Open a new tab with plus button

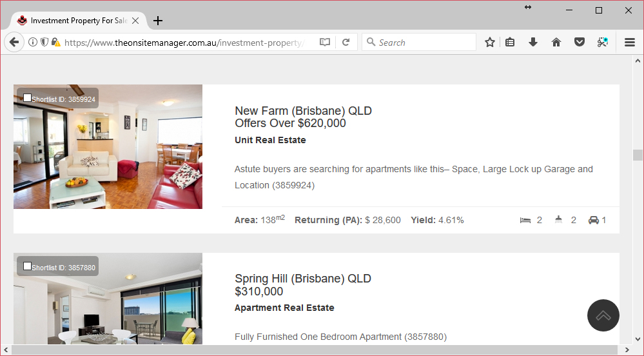coord(158,21)
